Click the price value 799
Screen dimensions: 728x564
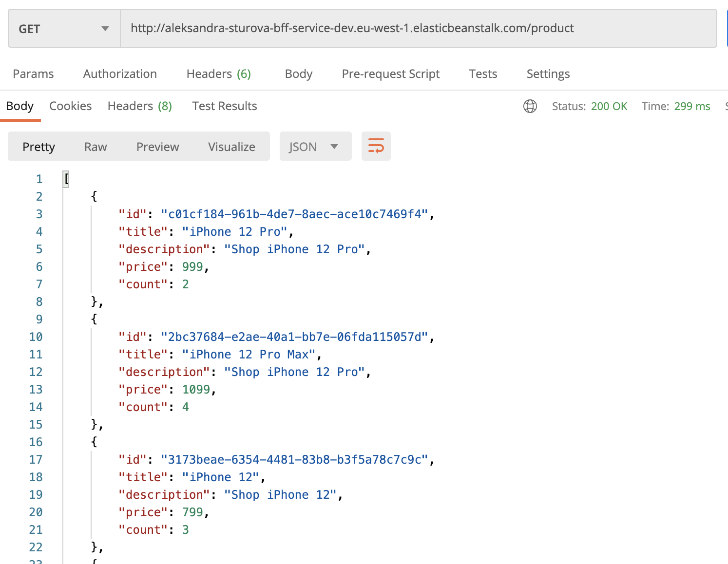192,512
